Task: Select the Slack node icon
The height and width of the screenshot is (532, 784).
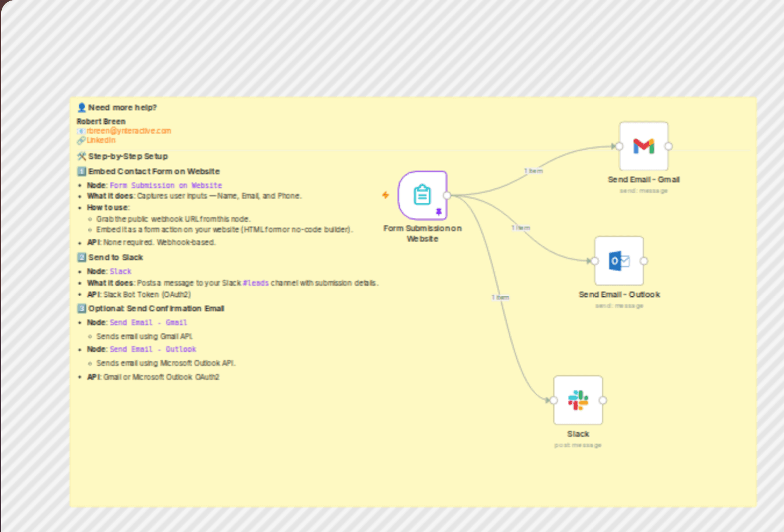Action: pyautogui.click(x=578, y=400)
